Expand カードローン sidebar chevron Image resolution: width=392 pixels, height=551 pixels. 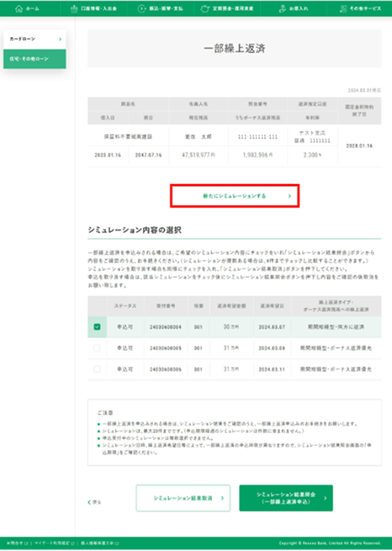60,39
